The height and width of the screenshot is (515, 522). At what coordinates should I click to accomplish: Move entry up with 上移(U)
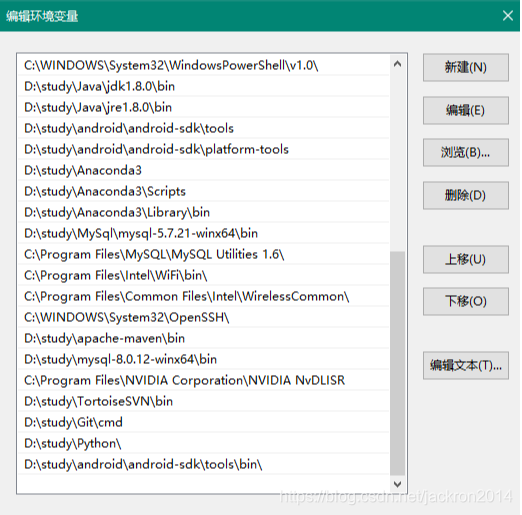(465, 259)
